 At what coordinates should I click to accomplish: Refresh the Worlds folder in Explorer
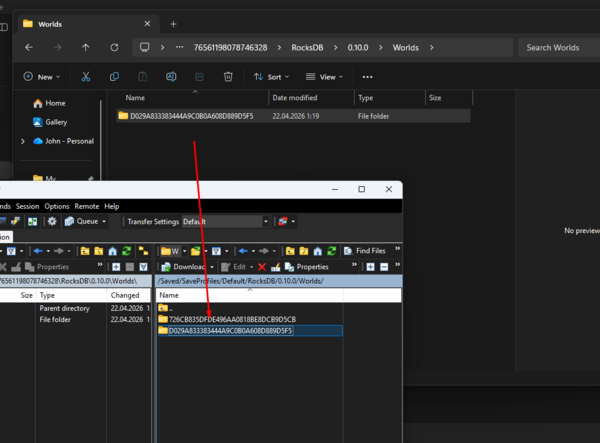pyautogui.click(x=114, y=47)
